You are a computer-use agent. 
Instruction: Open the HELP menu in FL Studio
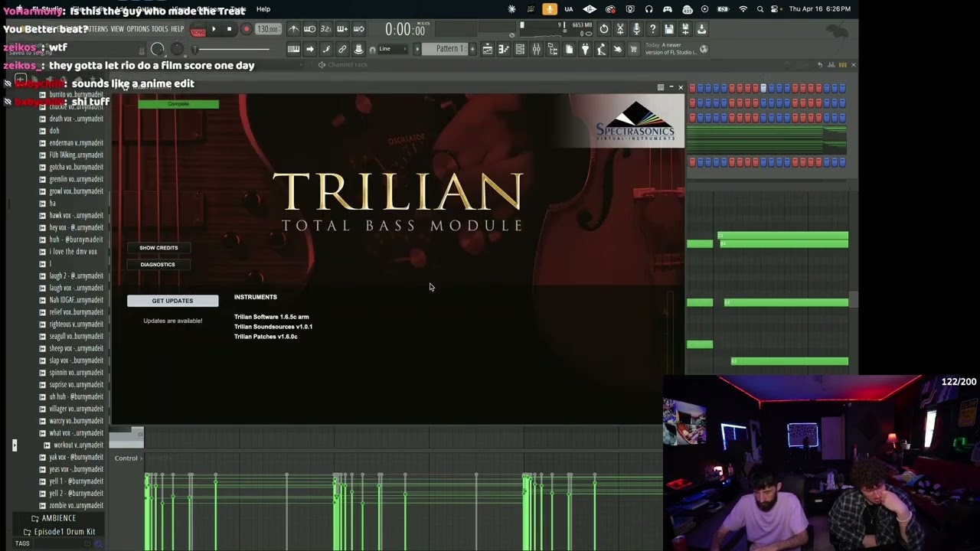(177, 29)
